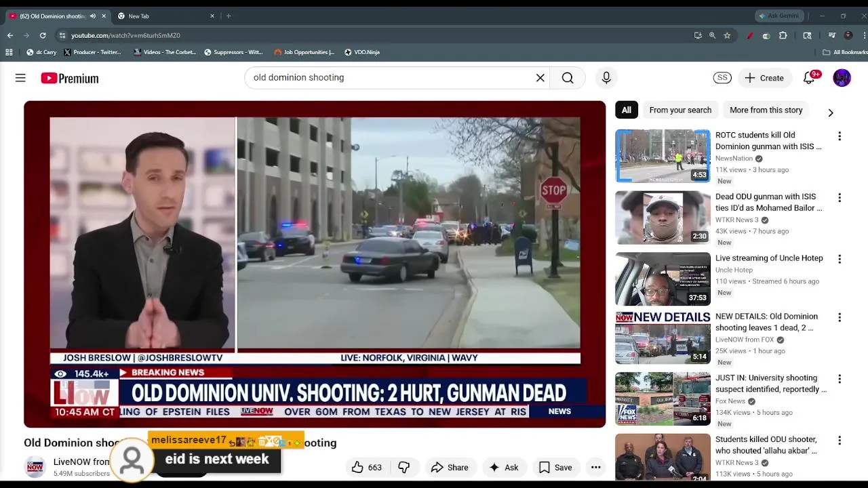
Task: Open LiveNOW from FOX channel avatar
Action: 35,467
